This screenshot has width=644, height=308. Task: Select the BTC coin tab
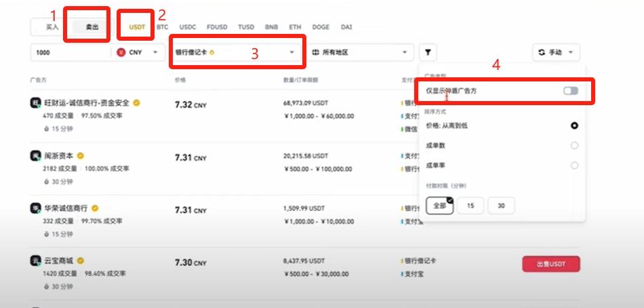(163, 27)
